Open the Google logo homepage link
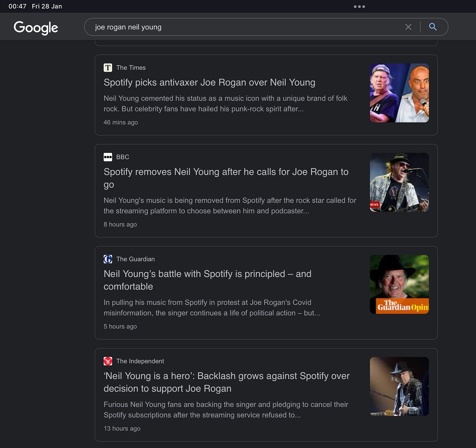 click(36, 27)
